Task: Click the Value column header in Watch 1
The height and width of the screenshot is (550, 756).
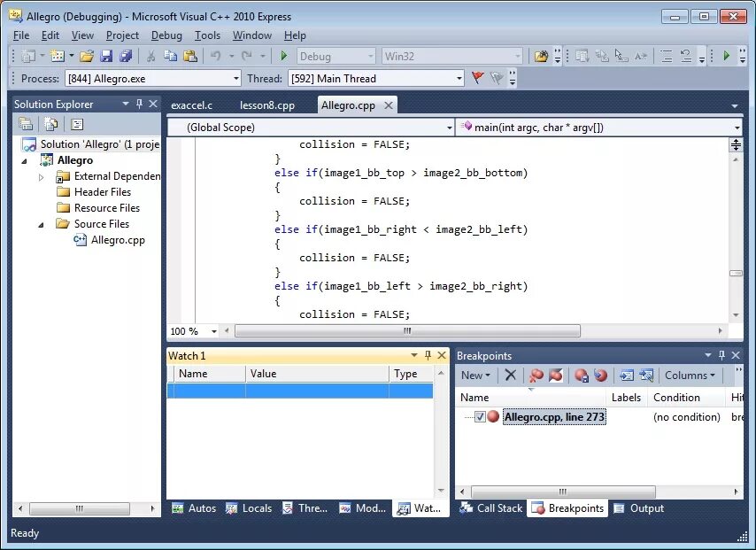Action: 317,374
